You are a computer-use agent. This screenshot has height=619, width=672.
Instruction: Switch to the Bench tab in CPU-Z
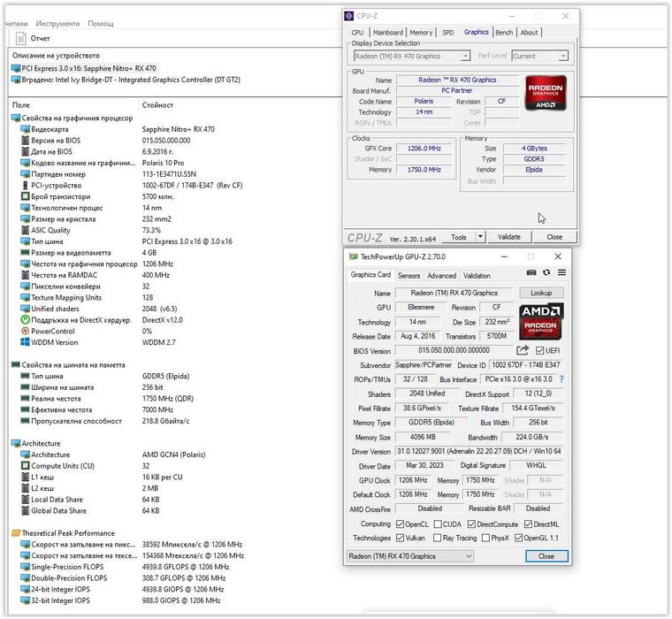504,33
